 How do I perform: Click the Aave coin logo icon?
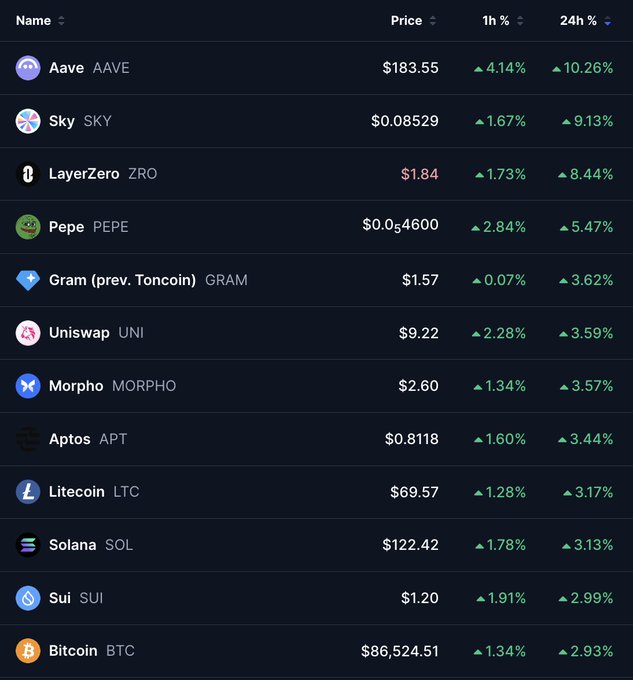28,68
